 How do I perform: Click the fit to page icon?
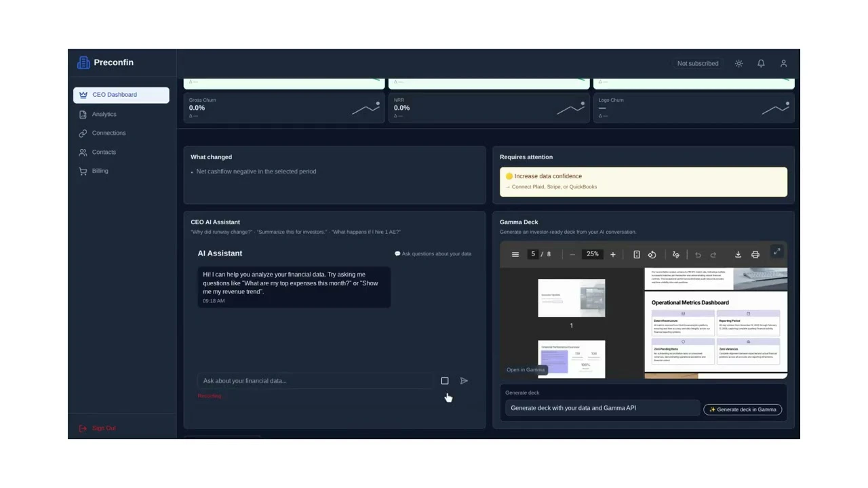[636, 254]
